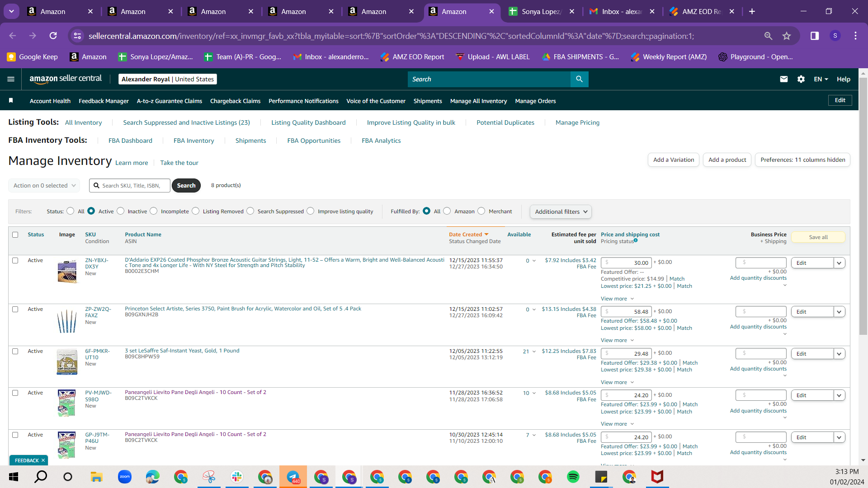
Task: Expand View more for LeSaffre yeast row
Action: [x=617, y=382]
